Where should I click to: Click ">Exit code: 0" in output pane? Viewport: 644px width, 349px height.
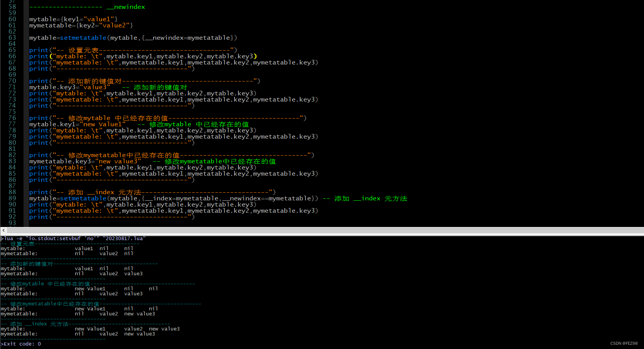pyautogui.click(x=21, y=344)
